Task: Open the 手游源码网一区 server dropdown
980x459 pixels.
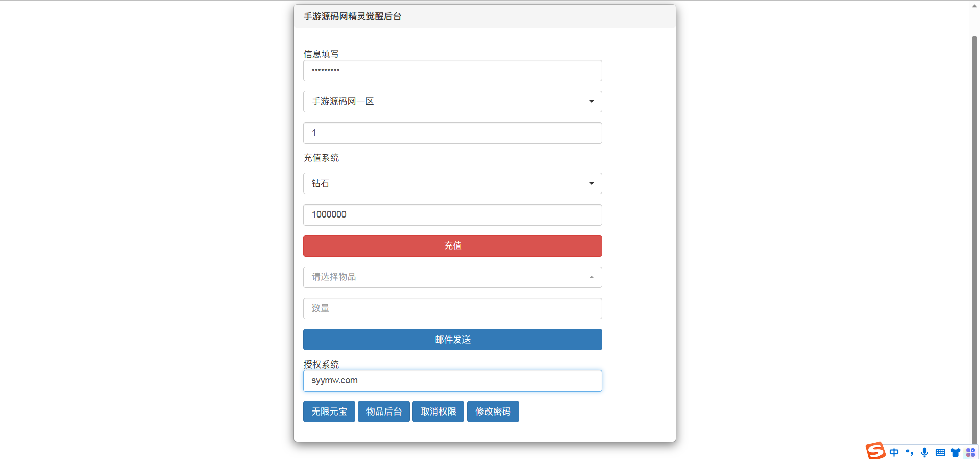Action: coord(452,102)
